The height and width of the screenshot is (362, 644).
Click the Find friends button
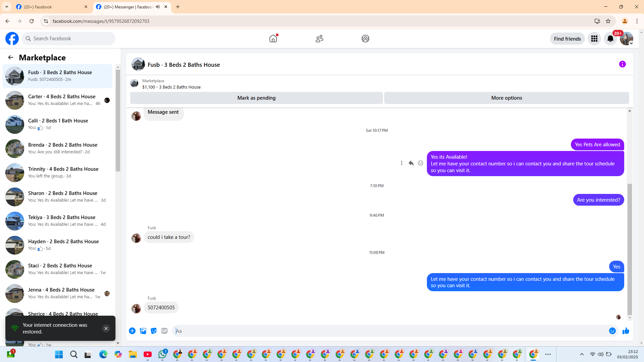[567, 39]
